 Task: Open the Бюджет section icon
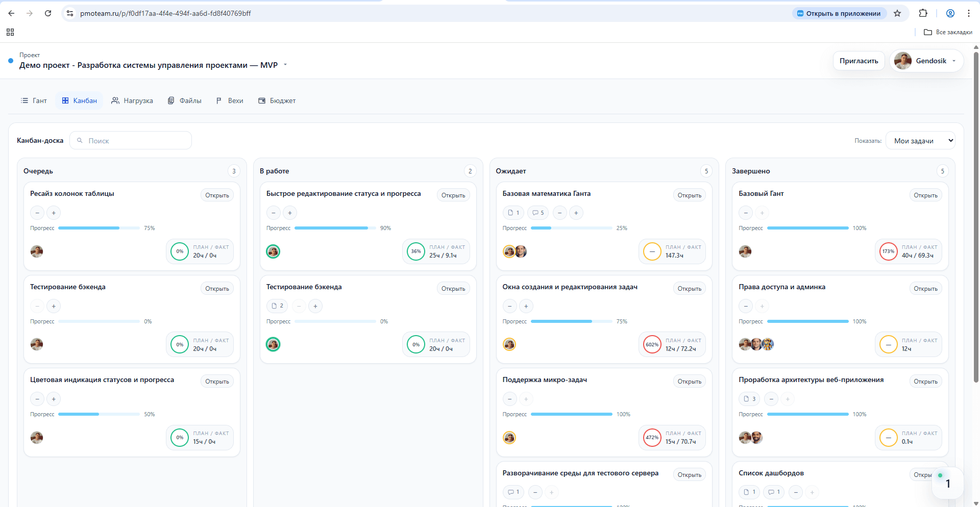(261, 100)
